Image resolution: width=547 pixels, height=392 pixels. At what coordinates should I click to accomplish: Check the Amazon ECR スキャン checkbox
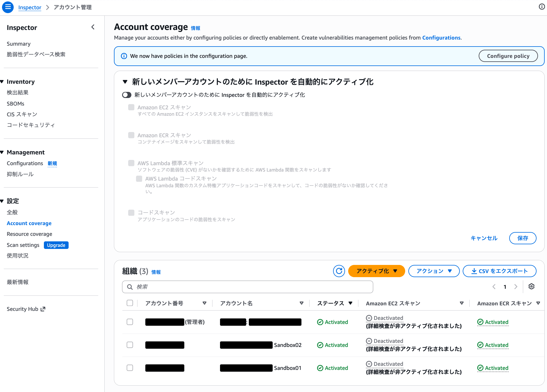pos(131,135)
